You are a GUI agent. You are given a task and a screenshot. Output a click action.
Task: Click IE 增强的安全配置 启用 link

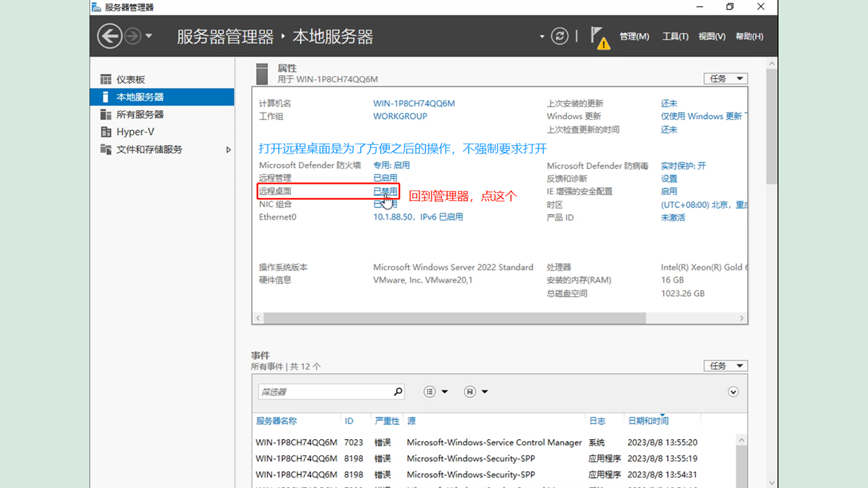point(669,192)
